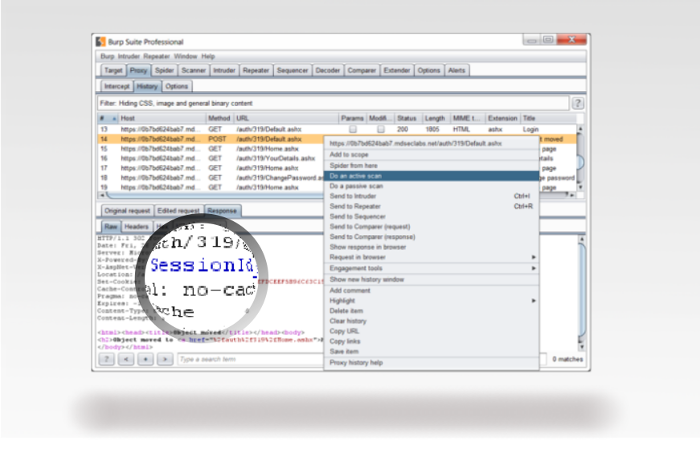Viewport: 700px width, 450px height.
Task: Open the Intruder menu in menu bar
Action: coord(129,56)
